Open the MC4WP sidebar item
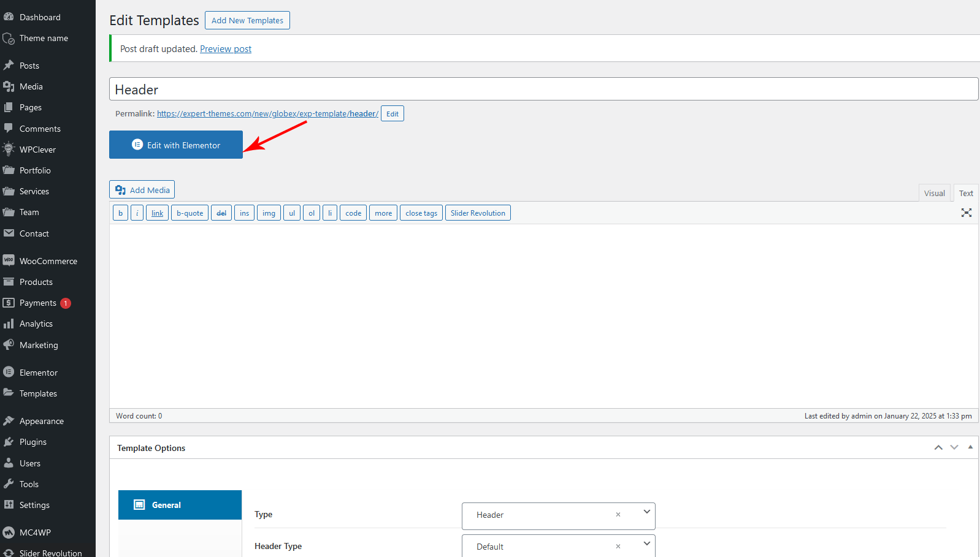 tap(35, 532)
